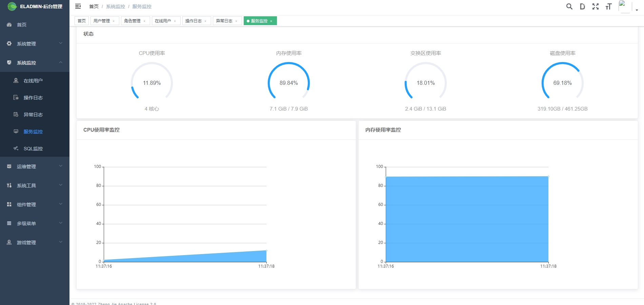Viewport: 644px width, 305px height.
Task: Click 服务监控 breadcrumb
Action: (142, 6)
